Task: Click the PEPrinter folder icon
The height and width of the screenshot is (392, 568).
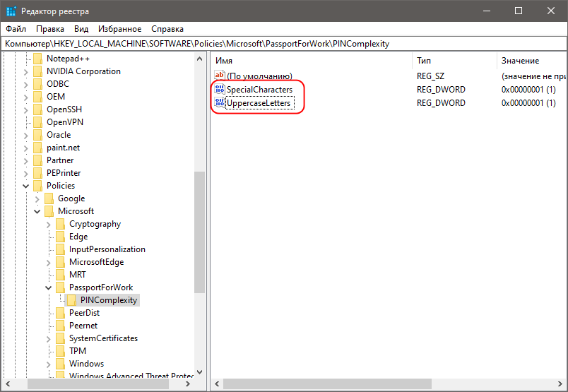Action: click(37, 173)
